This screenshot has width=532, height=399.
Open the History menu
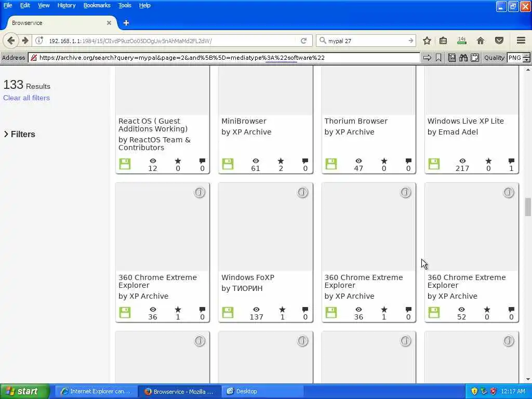click(66, 5)
